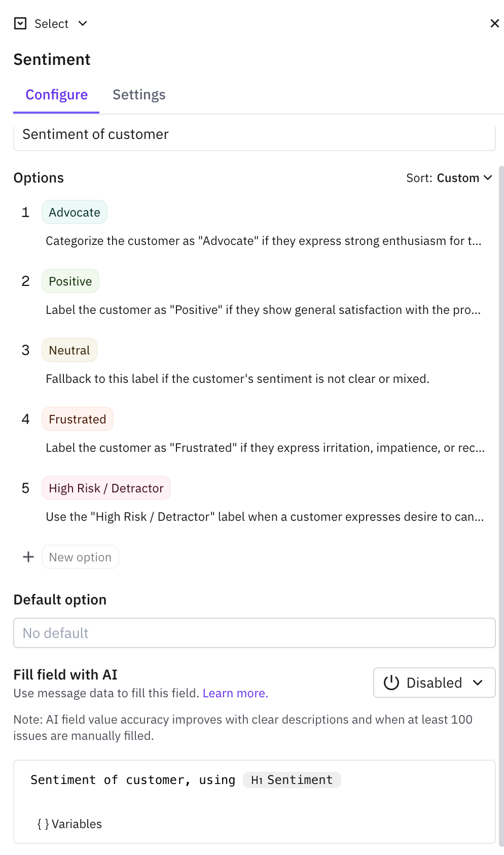Screen dimensions: 504x855
Task: Select the Configure tab
Action: coord(57,95)
